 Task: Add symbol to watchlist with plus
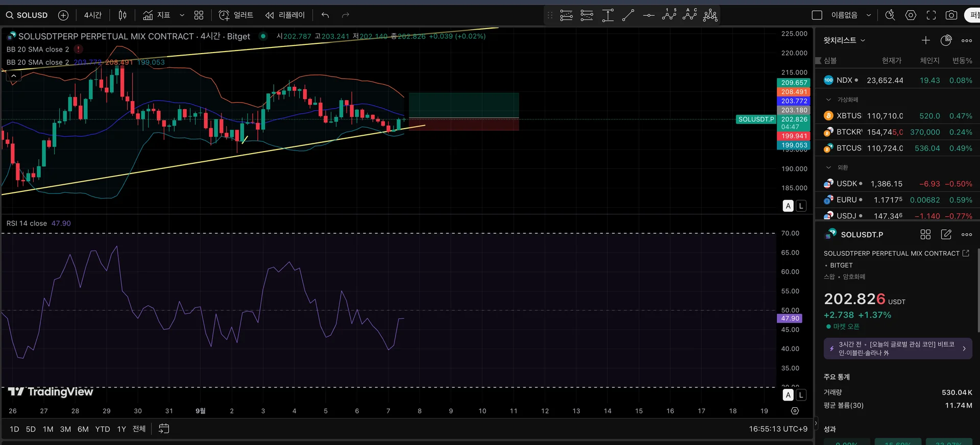tap(926, 40)
